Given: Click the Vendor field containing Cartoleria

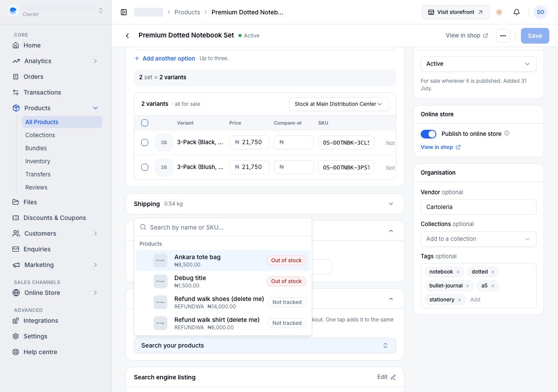Looking at the screenshot, I should click(x=478, y=207).
